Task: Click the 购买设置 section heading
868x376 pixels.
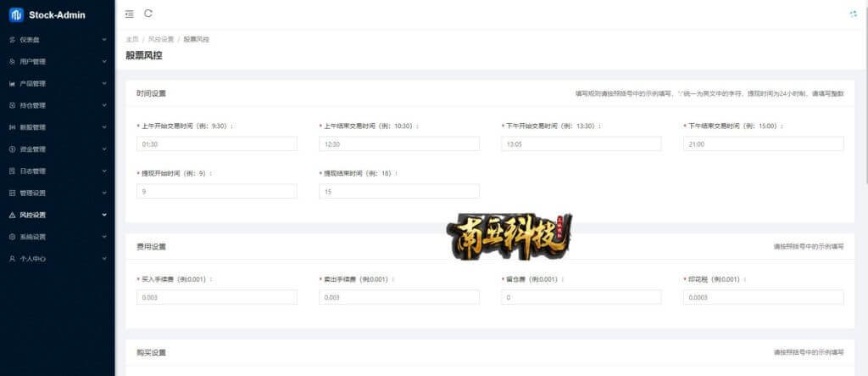Action: click(x=151, y=353)
